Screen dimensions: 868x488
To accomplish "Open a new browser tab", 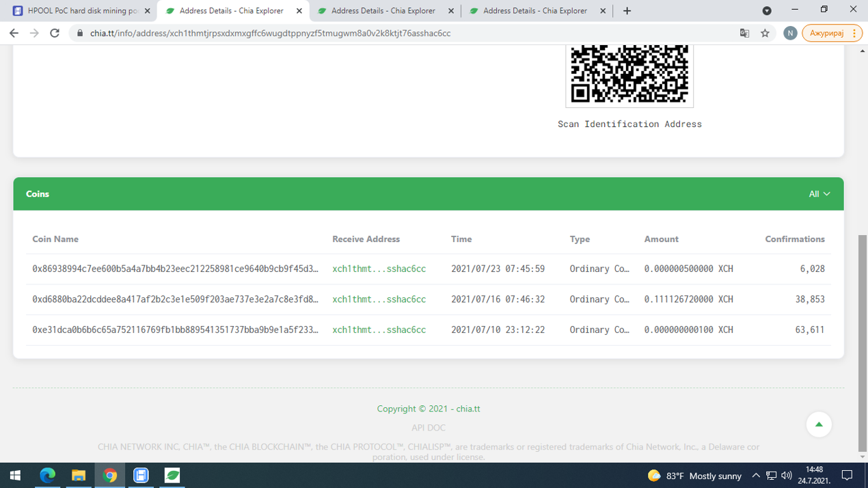I will (627, 11).
